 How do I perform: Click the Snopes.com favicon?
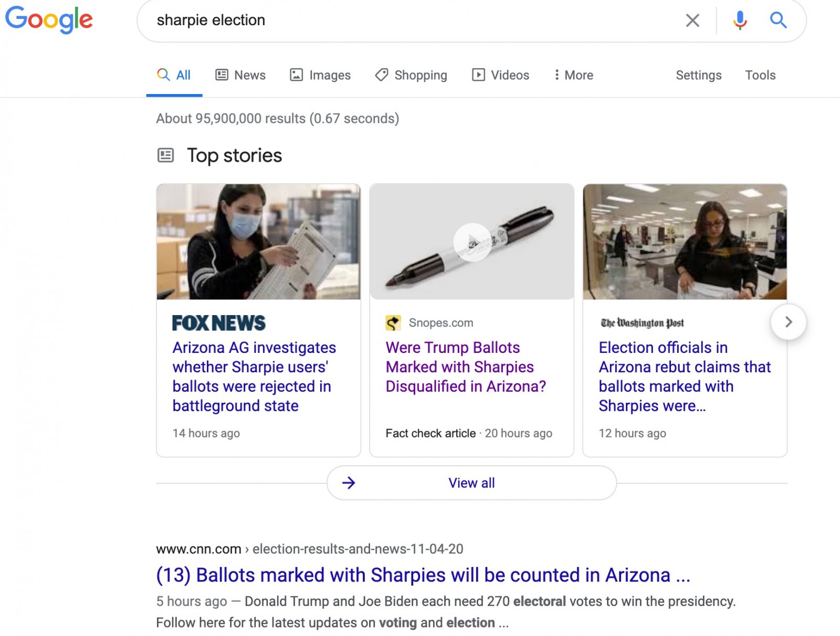click(x=393, y=323)
